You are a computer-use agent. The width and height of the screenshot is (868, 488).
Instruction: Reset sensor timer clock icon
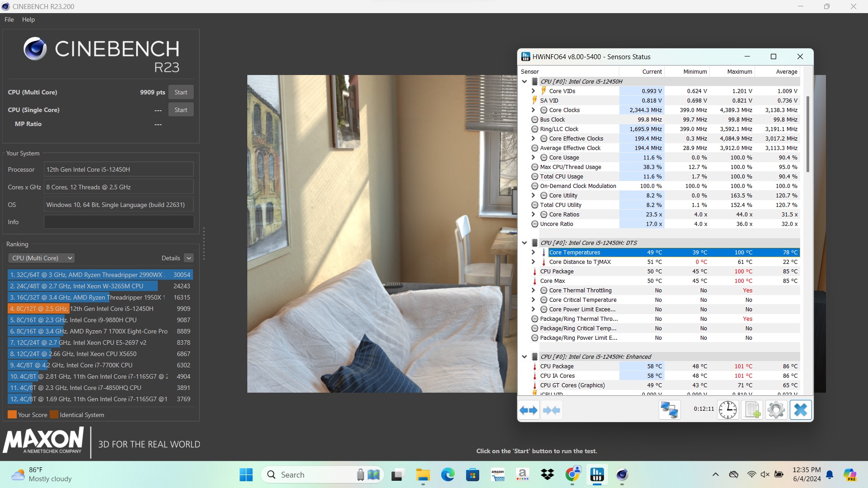pos(728,410)
